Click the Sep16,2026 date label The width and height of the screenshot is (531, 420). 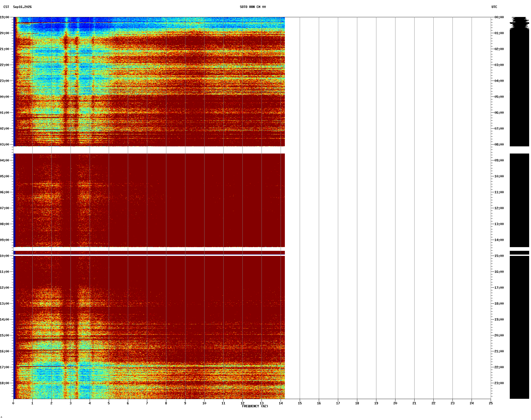click(22, 7)
